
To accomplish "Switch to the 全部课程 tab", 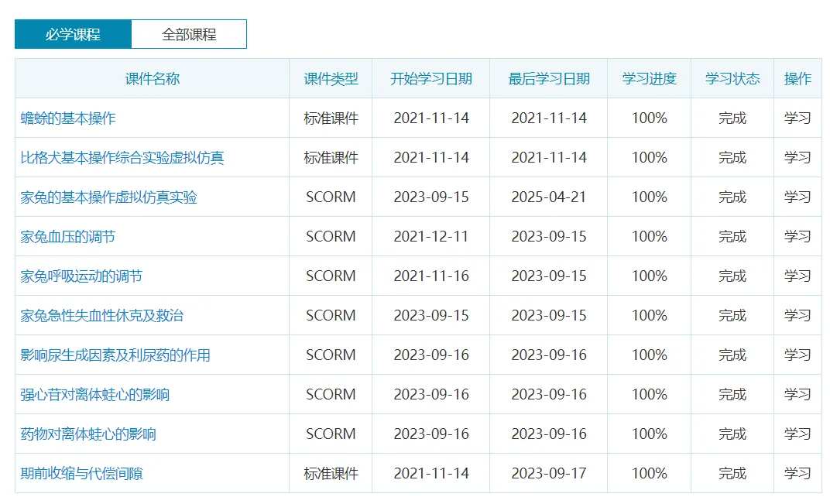I will tap(190, 34).
